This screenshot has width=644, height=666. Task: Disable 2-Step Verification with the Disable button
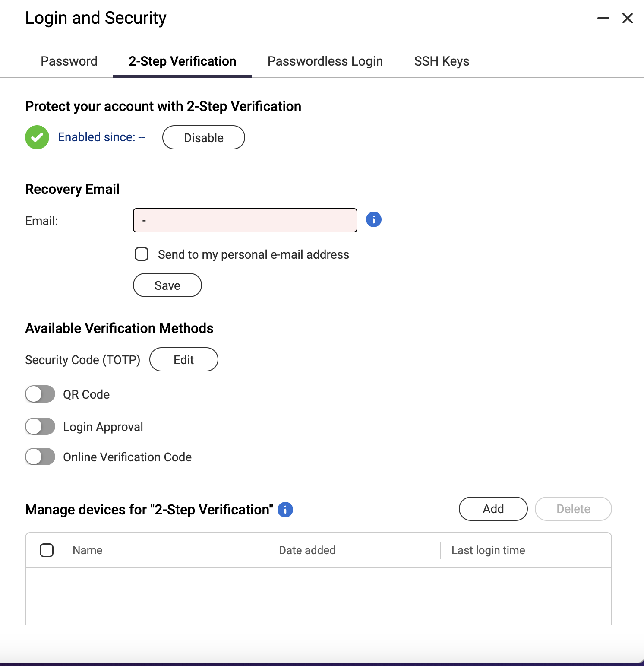pos(204,137)
